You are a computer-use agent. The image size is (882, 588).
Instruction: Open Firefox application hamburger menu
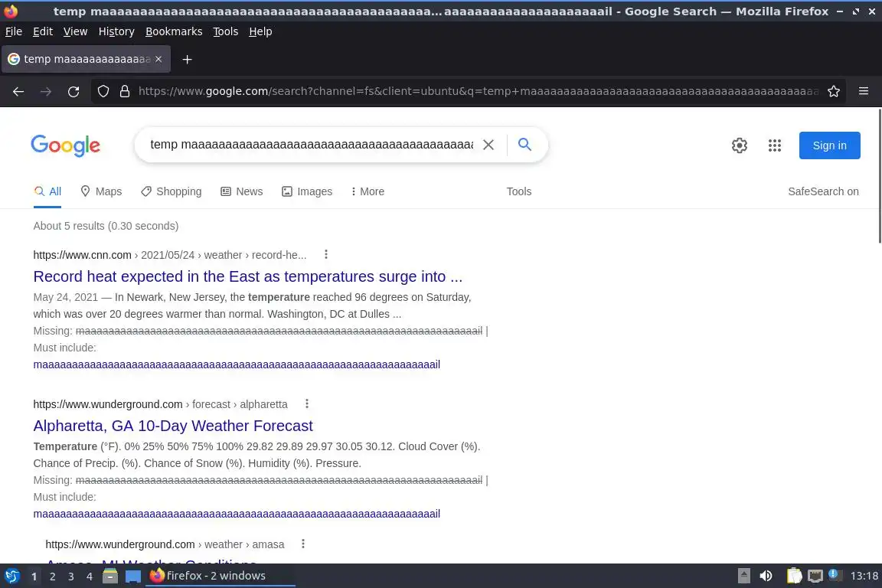[864, 91]
